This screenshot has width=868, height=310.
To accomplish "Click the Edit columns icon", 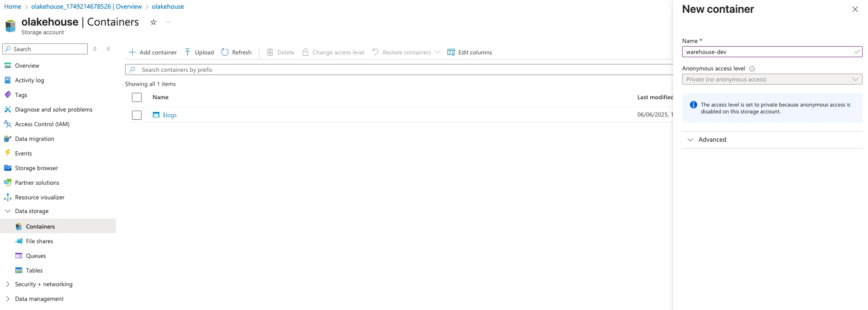I will pyautogui.click(x=451, y=53).
